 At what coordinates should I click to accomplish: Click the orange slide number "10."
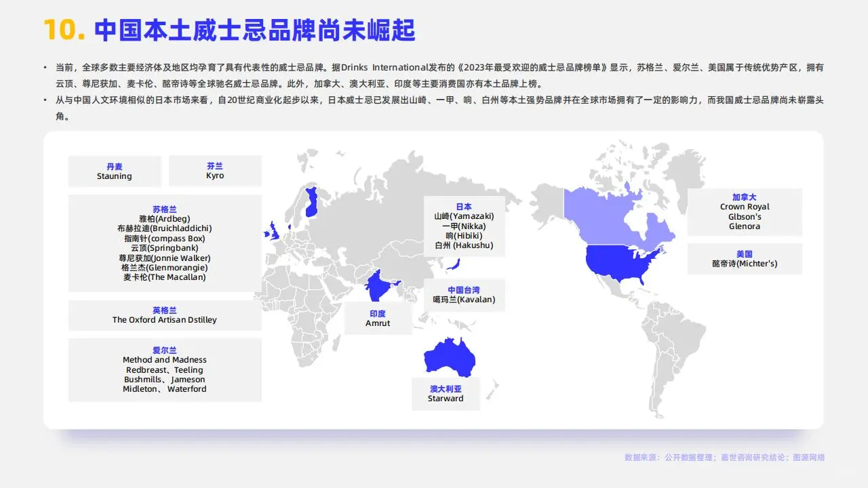coord(64,30)
